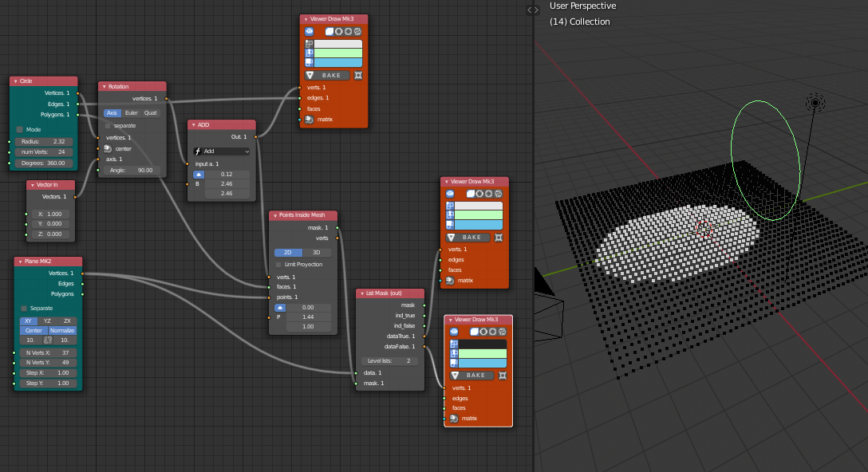Toggle the eye icon on the top Viewer Draw node
The width and height of the screenshot is (868, 472).
point(310,32)
